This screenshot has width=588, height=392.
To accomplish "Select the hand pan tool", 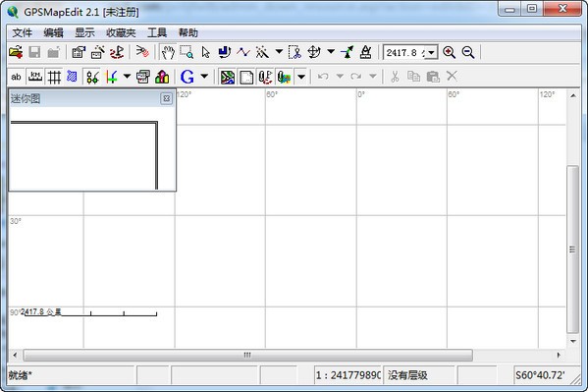I will 168,52.
